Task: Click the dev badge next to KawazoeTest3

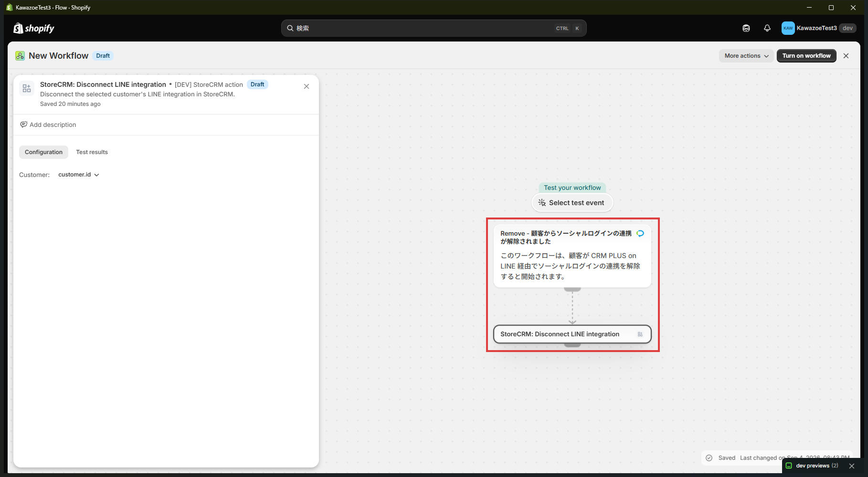Action: tap(847, 28)
